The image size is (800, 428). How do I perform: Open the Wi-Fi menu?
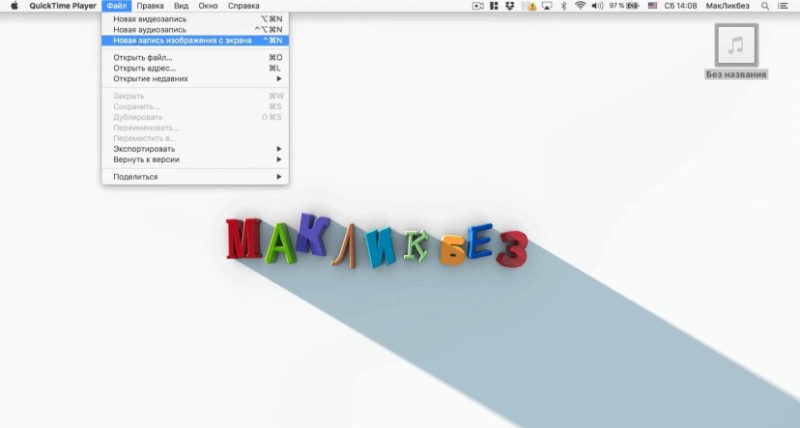(580, 6)
